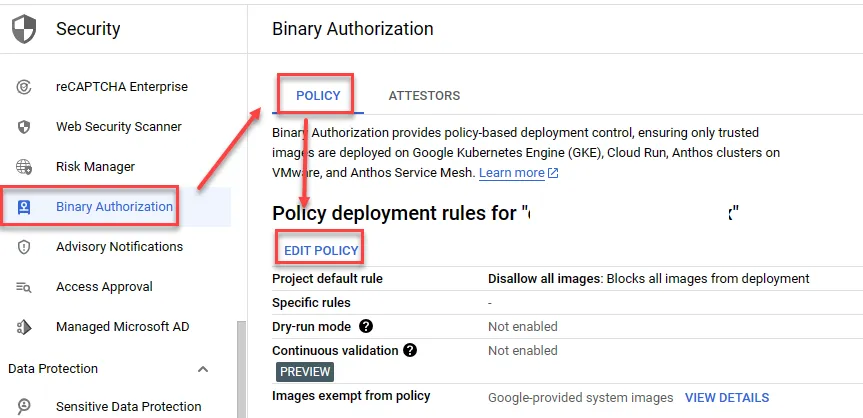
Task: Click Google-provided system images text
Action: pos(581,398)
